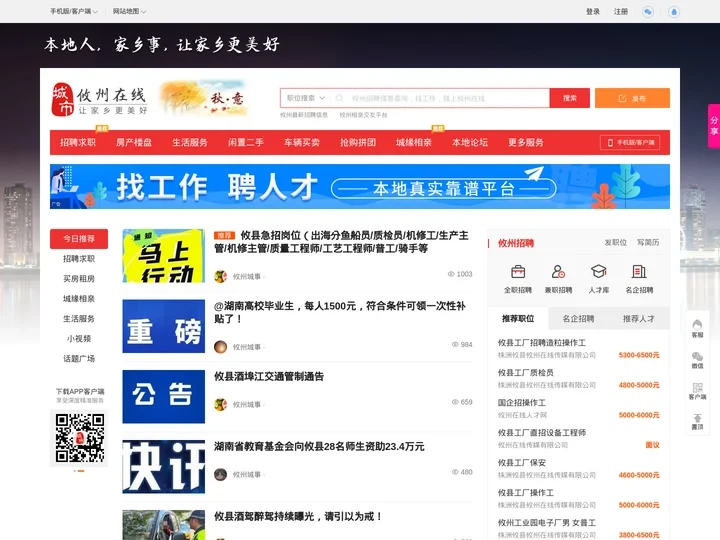720x540 pixels.
Task: Click the eye view-count icon showing 984
Action: click(x=455, y=344)
